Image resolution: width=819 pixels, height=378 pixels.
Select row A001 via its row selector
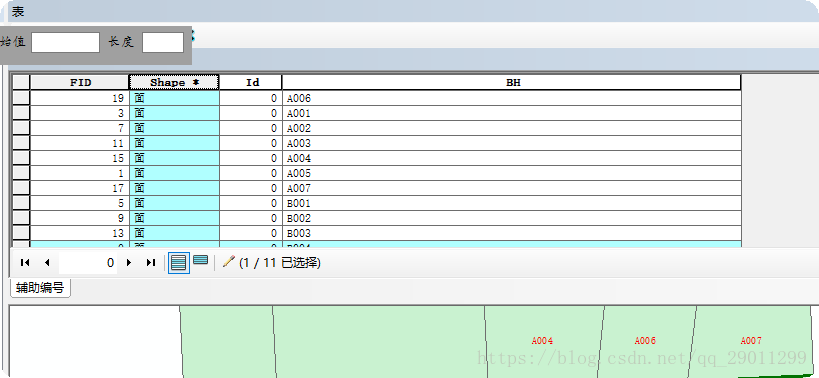pos(21,113)
